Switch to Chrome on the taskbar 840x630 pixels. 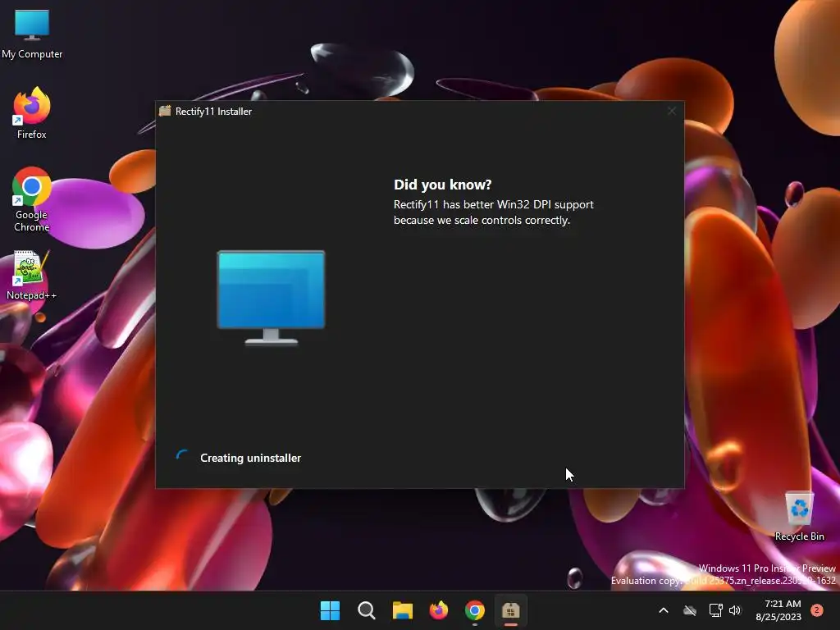(x=475, y=610)
